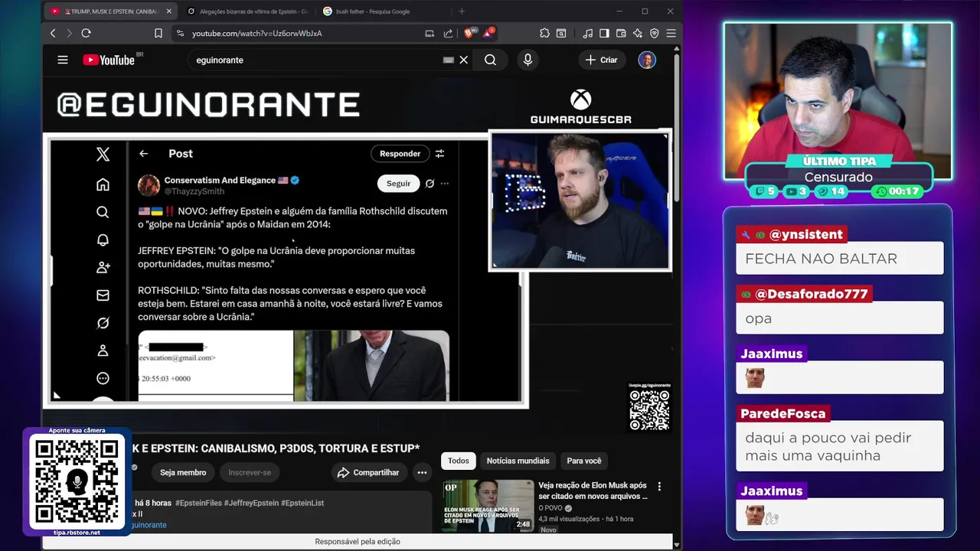Open the Veja reação de Elon Musk title
The image size is (980, 551).
pos(593,491)
